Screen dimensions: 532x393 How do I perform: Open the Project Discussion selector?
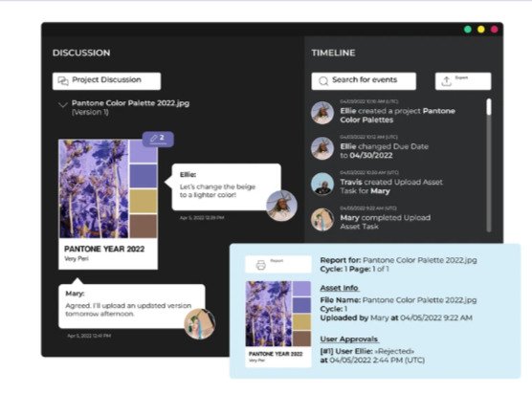(x=106, y=81)
